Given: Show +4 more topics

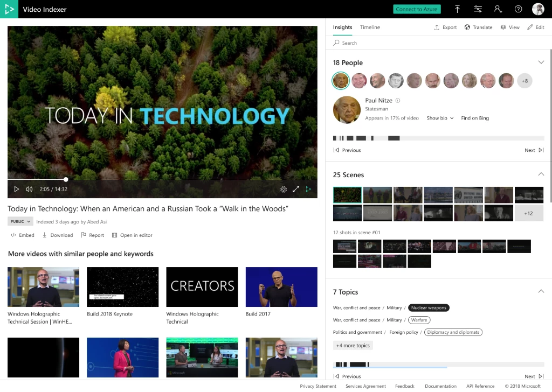Looking at the screenshot, I should click(353, 346).
